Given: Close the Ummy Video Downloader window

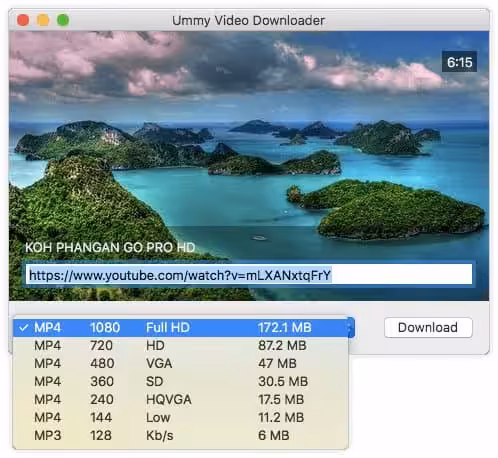Looking at the screenshot, I should pyautogui.click(x=23, y=20).
